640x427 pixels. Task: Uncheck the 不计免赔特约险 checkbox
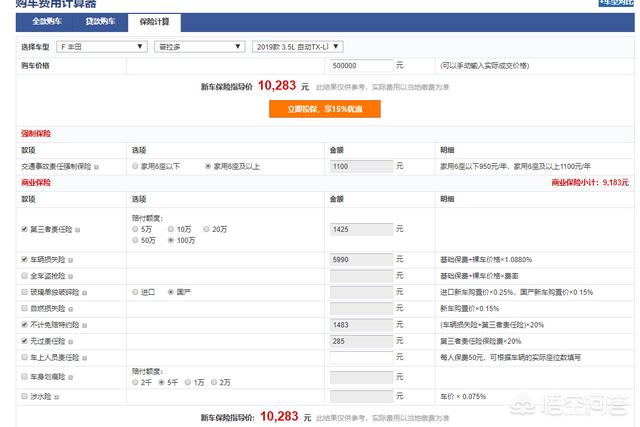pyautogui.click(x=24, y=325)
